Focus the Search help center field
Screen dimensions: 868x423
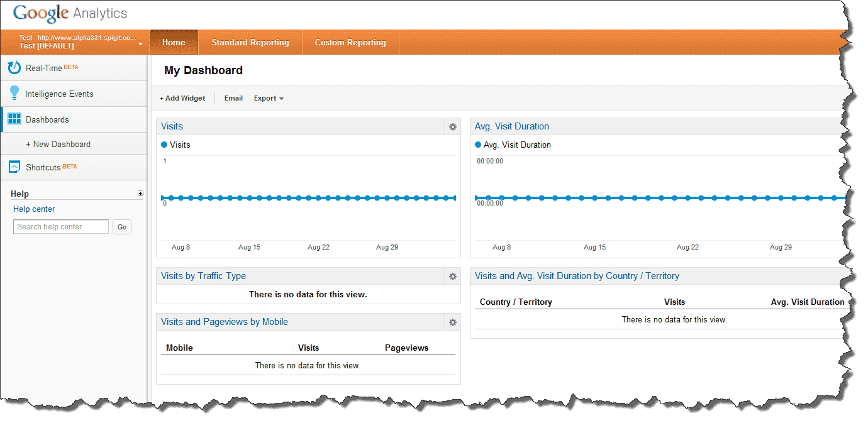click(x=61, y=227)
